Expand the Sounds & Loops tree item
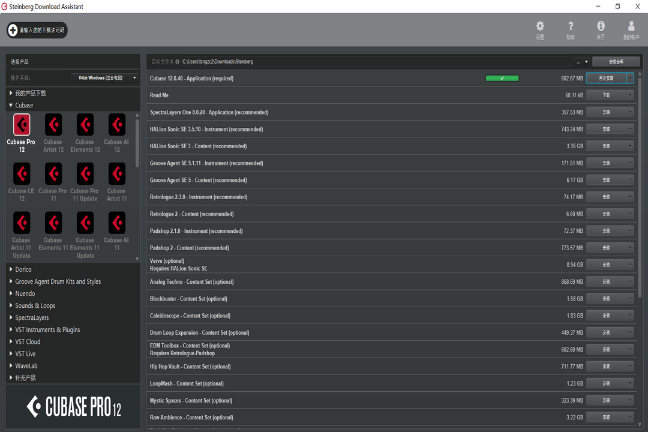Viewport: 648px width, 432px height. click(x=10, y=305)
